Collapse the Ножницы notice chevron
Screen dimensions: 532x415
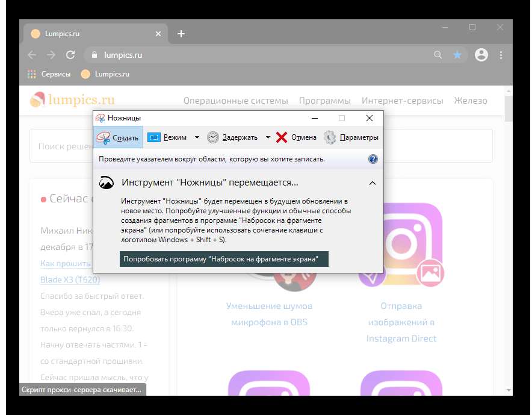[x=373, y=183]
